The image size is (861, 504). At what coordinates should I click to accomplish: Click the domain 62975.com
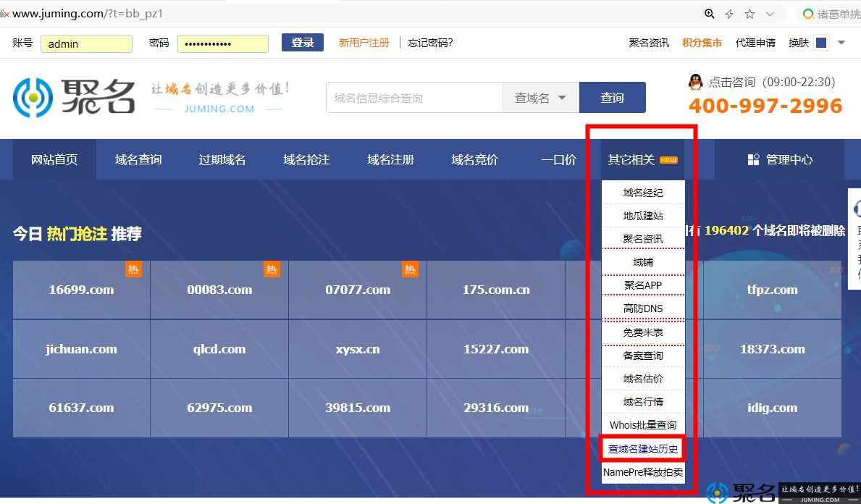pos(219,408)
